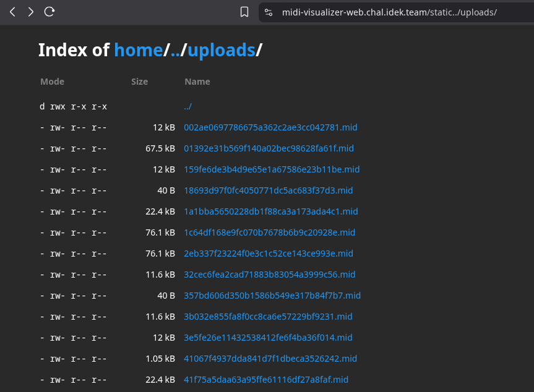
Task: Navigate back using the browser back arrow
Action: point(12,11)
